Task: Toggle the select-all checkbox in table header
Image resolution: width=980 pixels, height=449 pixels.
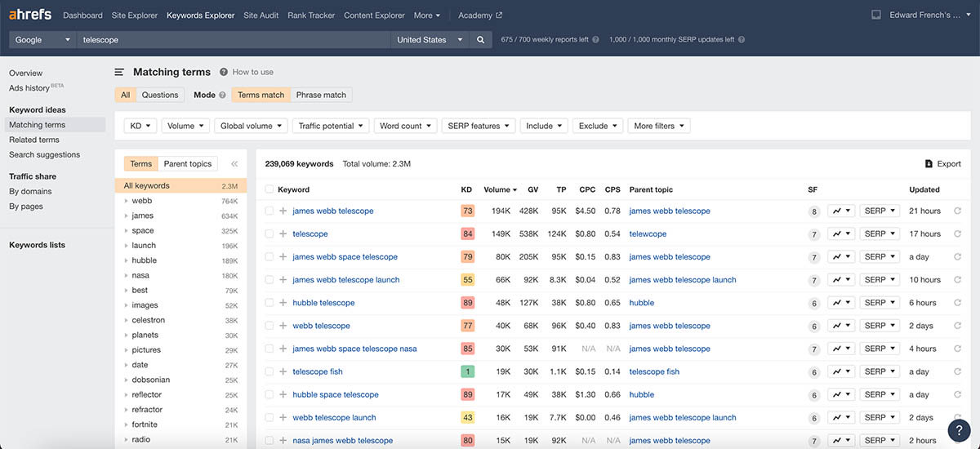Action: click(269, 189)
